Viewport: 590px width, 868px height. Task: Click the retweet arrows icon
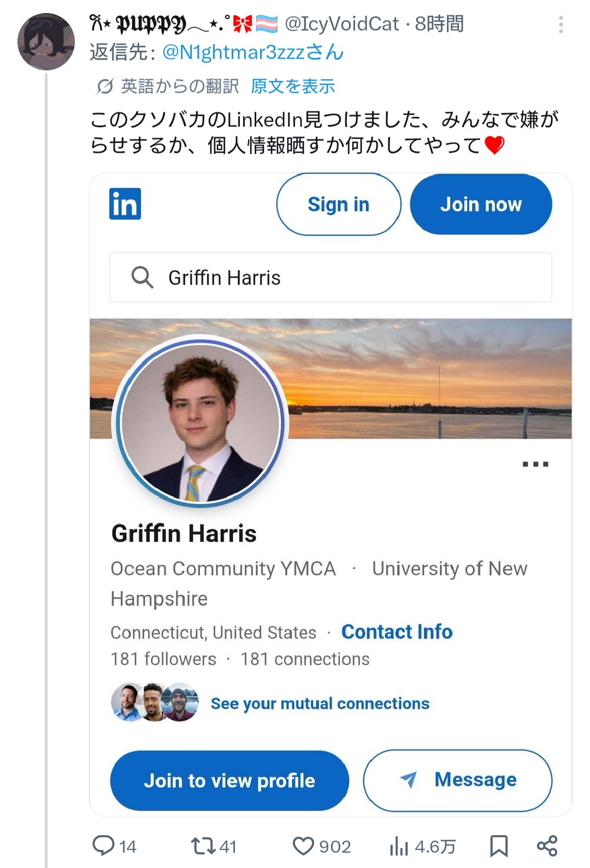(203, 846)
